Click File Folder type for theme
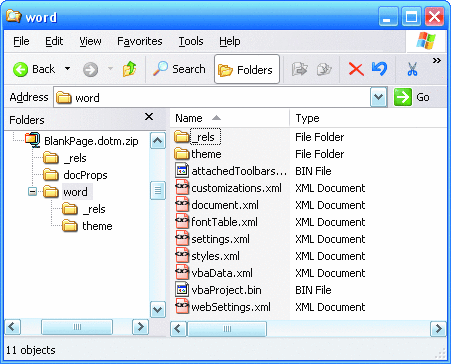 (319, 154)
